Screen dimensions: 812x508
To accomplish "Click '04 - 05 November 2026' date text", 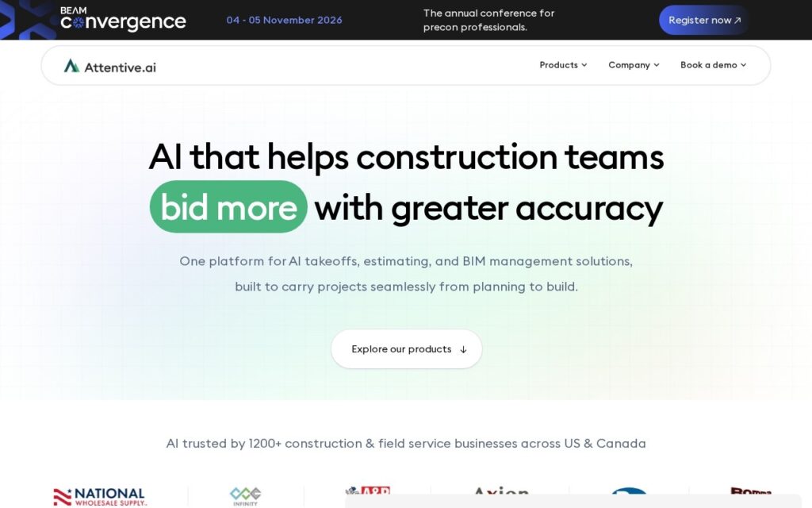I will pos(285,20).
